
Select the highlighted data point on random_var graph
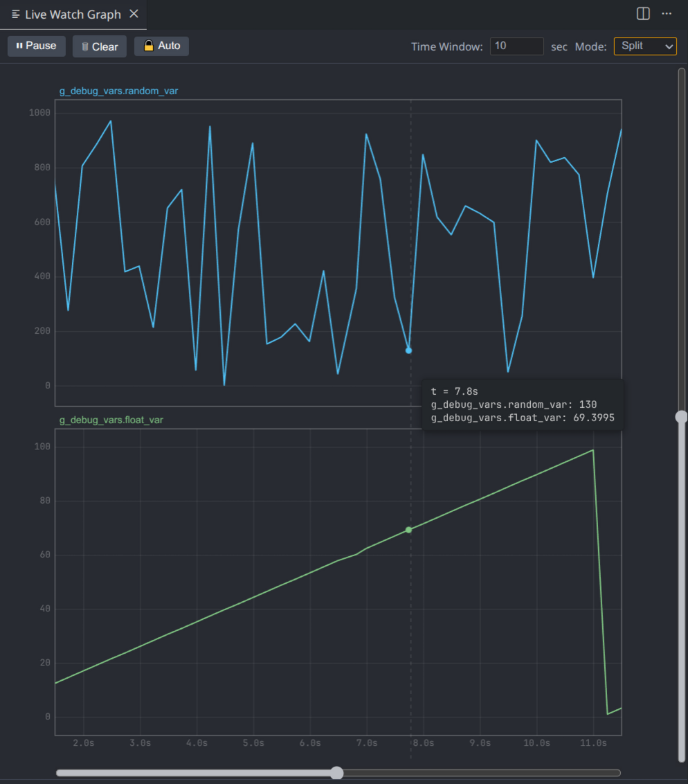click(x=408, y=350)
